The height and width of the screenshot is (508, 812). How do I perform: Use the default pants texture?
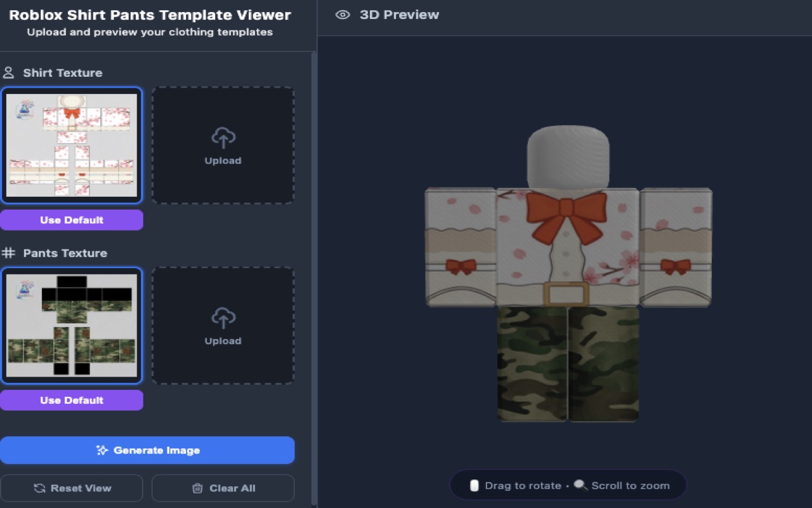click(72, 401)
